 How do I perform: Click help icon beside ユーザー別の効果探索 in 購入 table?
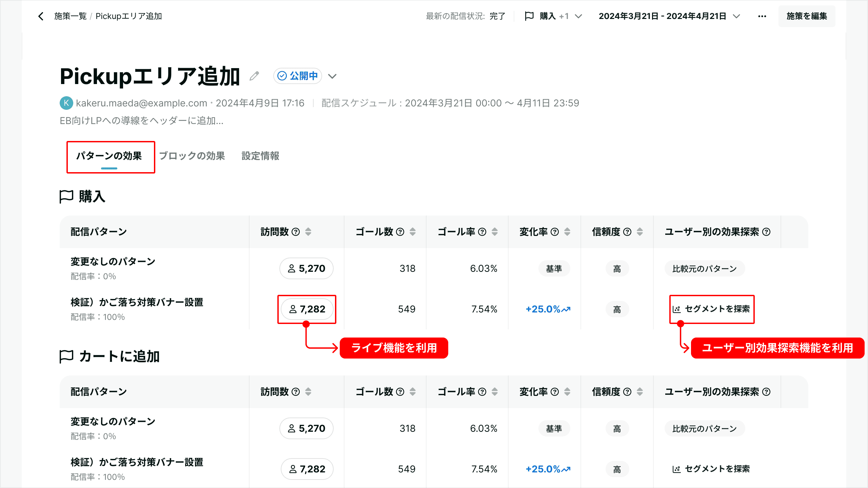pyautogui.click(x=766, y=232)
